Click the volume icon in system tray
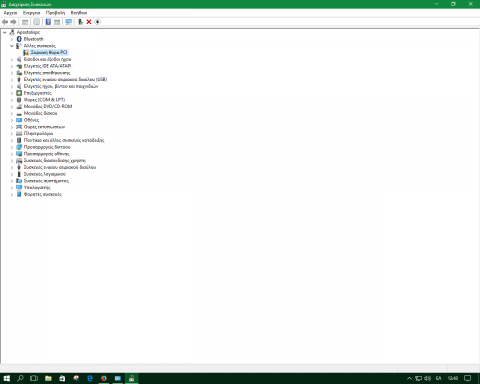 click(x=427, y=378)
